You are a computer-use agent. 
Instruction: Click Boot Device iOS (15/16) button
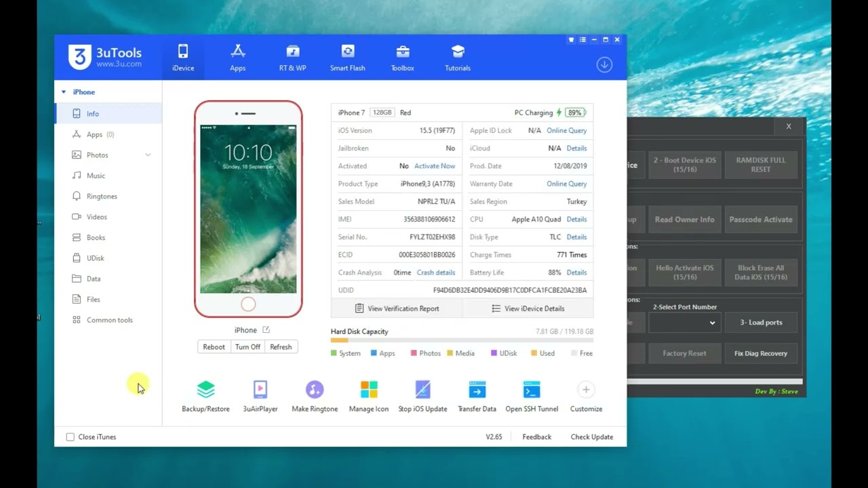[x=684, y=165]
